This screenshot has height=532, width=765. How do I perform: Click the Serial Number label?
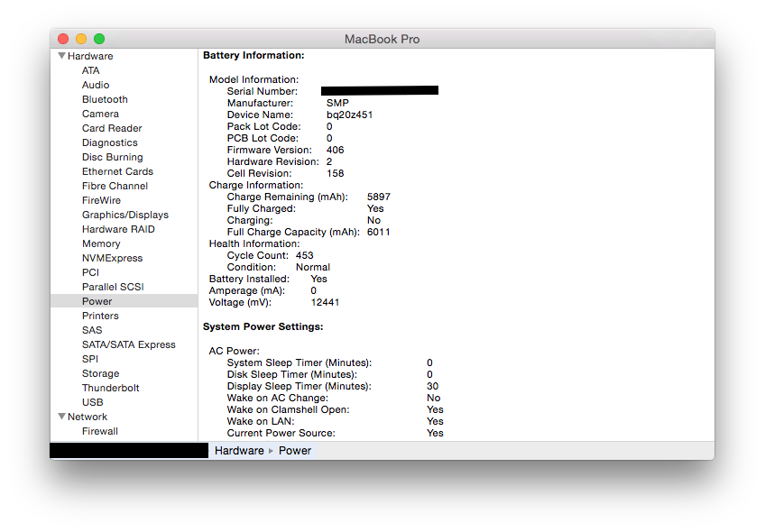click(262, 91)
